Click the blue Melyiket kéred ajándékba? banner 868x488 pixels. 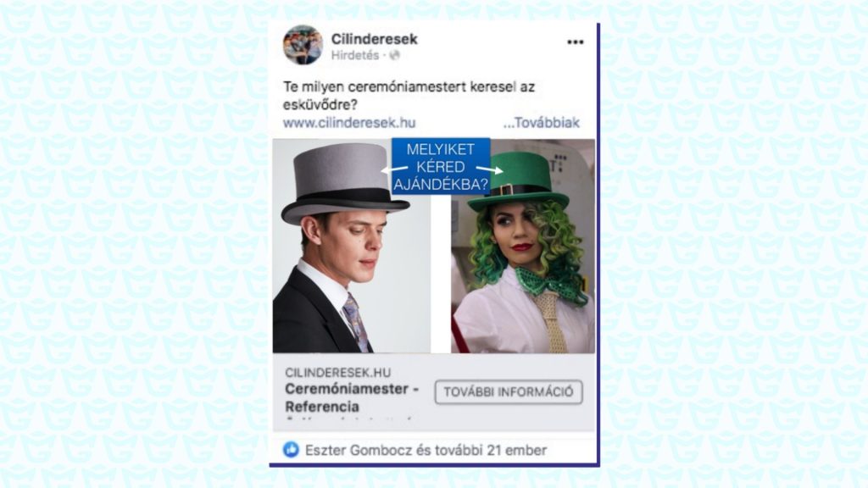click(x=441, y=167)
